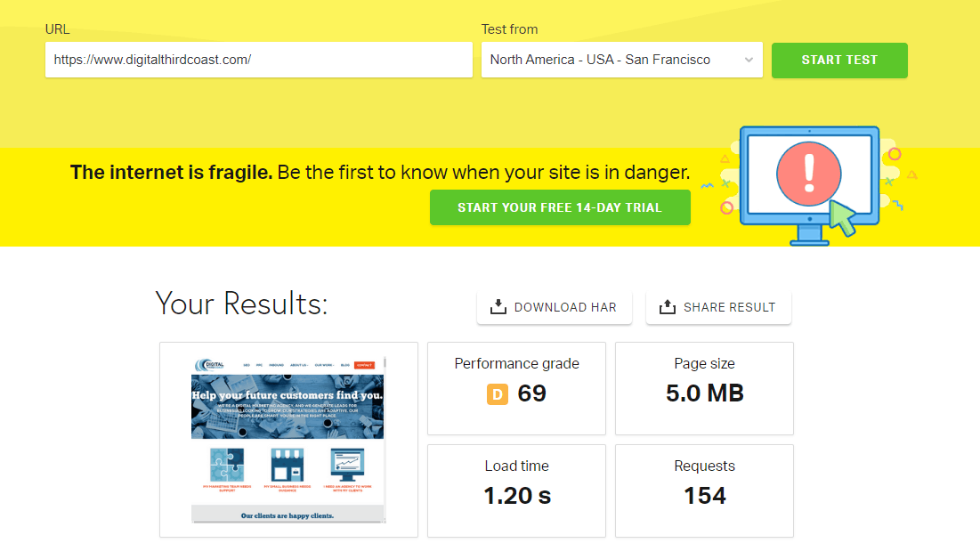The image size is (980, 543).
Task: Click the Requests result card
Action: point(704,490)
